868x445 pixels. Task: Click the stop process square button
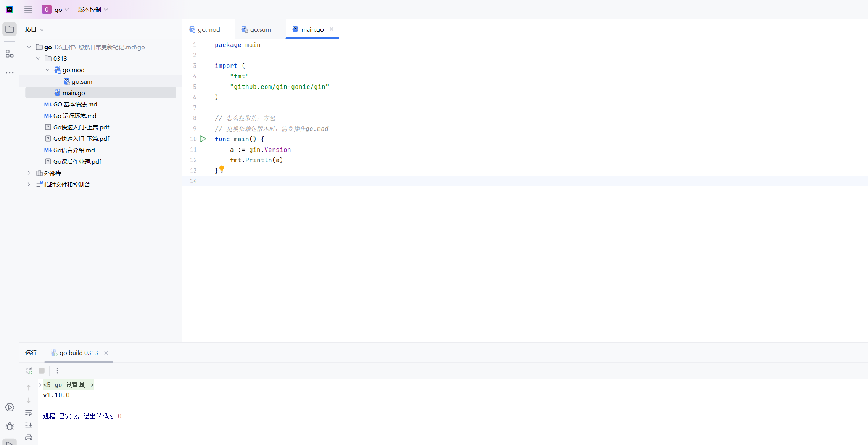42,371
